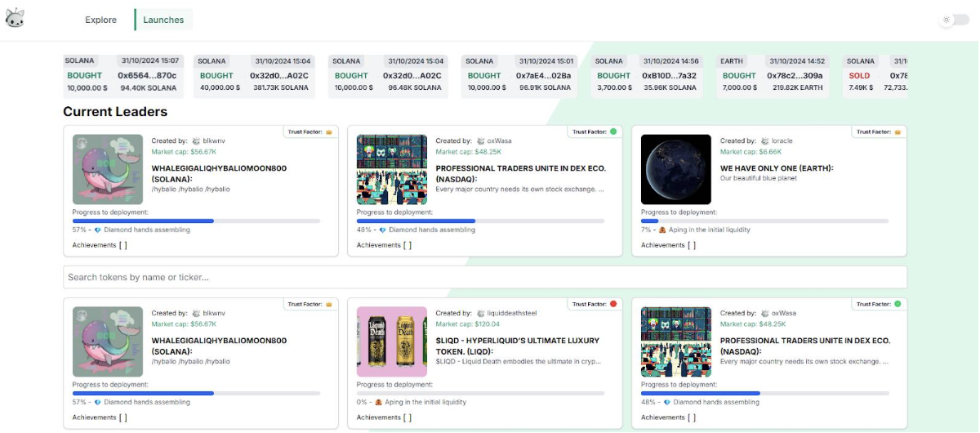The image size is (980, 433).
Task: Click the red Trust Factor indicator on LIQD card
Action: click(613, 304)
